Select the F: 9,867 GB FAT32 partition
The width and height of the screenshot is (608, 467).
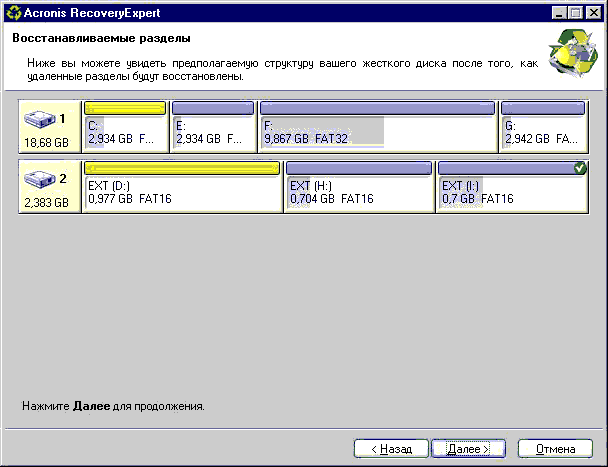click(378, 127)
